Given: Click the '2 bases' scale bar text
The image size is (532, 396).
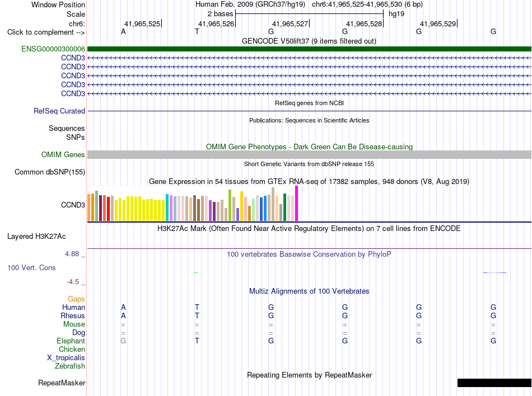Looking at the screenshot, I should point(221,14).
